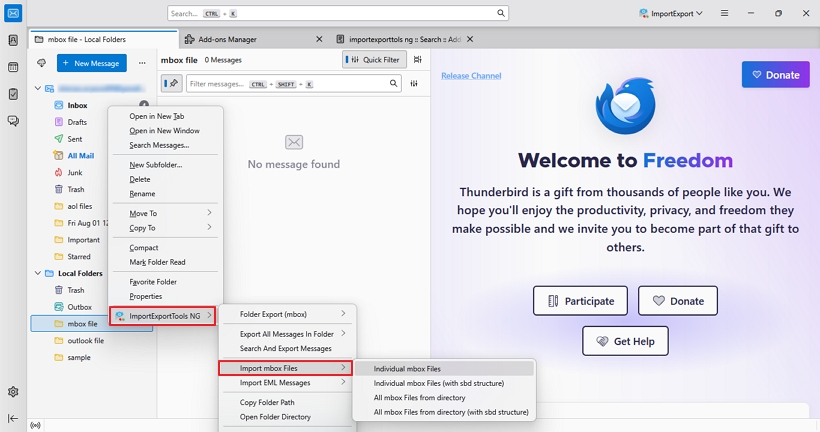Expand Import mbox Files submenu
The width and height of the screenshot is (820, 432).
coord(285,368)
